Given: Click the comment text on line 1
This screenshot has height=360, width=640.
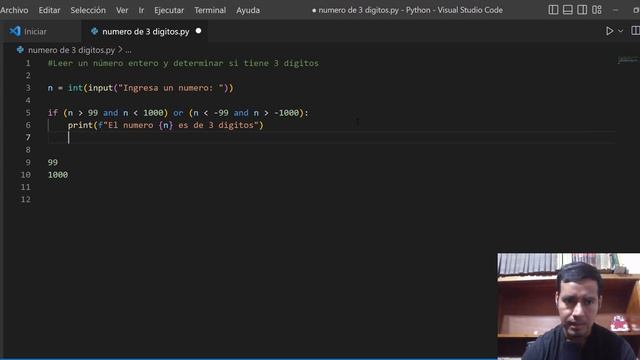Looking at the screenshot, I should click(183, 63).
